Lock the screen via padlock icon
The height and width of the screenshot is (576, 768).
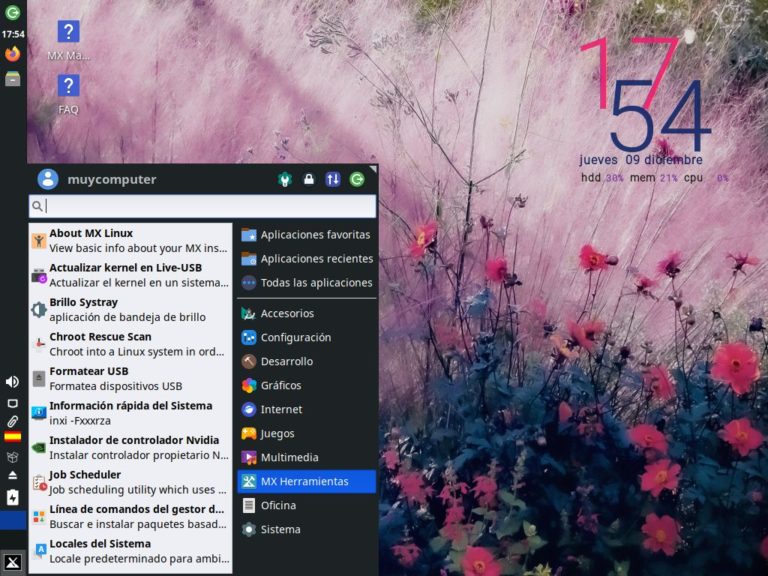pos(309,179)
